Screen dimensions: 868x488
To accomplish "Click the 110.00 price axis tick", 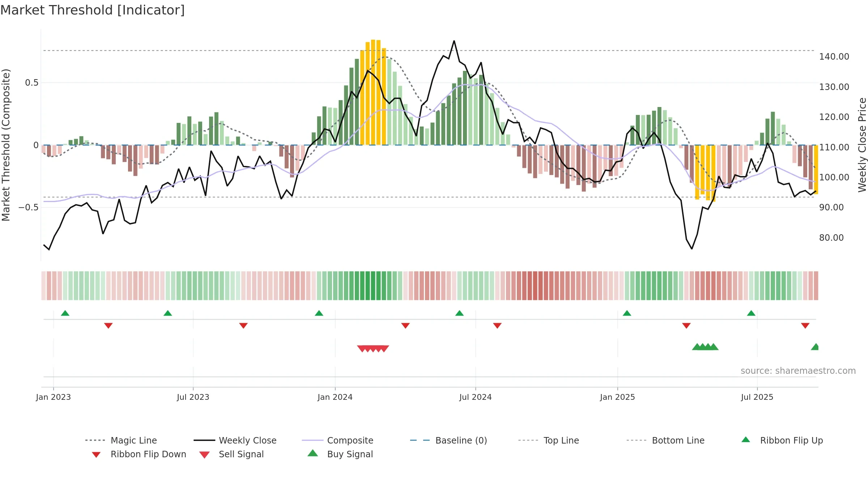I will pyautogui.click(x=834, y=147).
